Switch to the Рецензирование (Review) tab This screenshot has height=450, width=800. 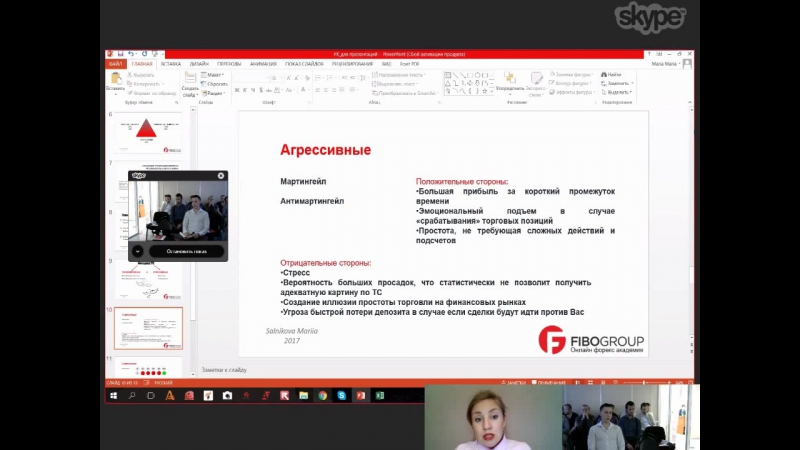[352, 64]
